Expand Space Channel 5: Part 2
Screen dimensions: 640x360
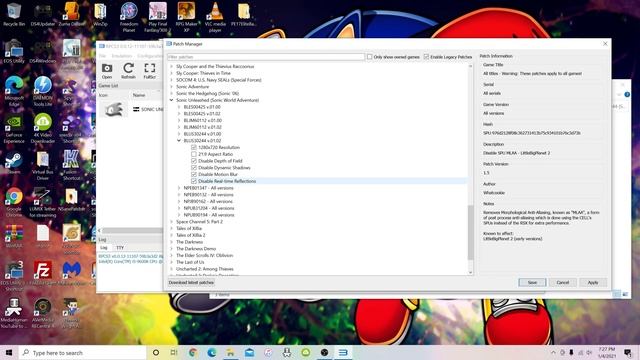[x=171, y=222]
